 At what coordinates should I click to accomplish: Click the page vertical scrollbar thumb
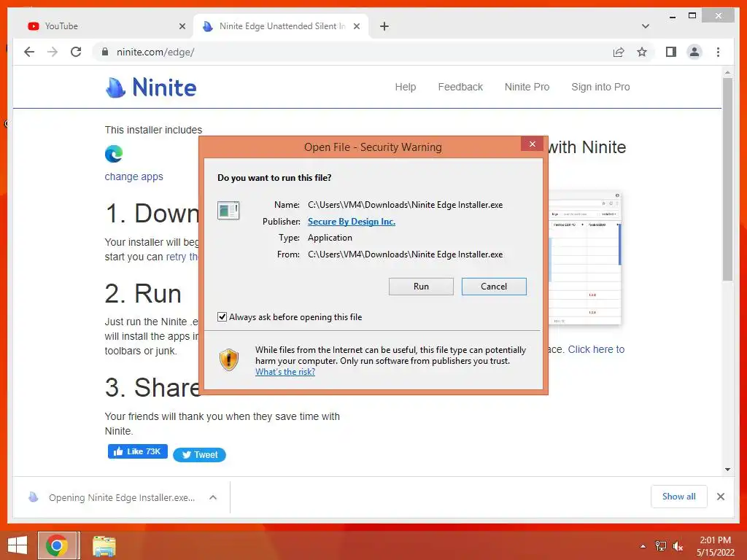click(727, 179)
